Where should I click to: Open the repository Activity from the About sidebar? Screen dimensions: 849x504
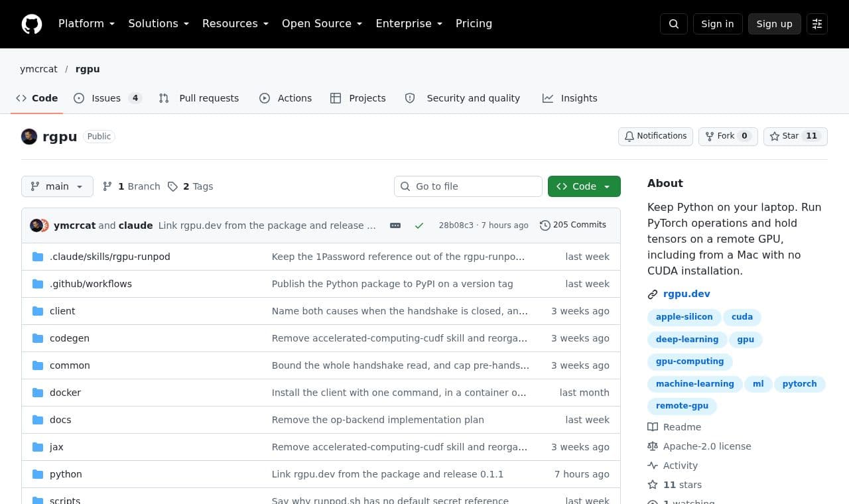673,466
